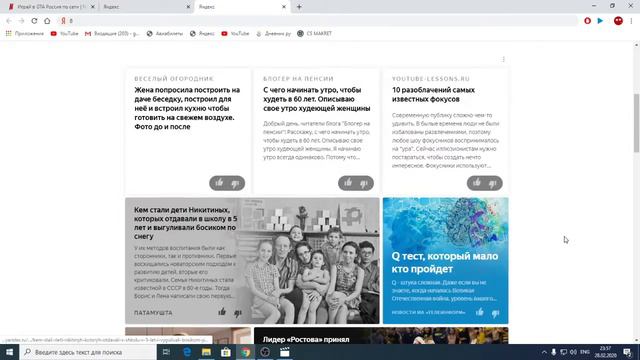
Task: Open the Gmail inbox bookmark
Action: (111, 33)
